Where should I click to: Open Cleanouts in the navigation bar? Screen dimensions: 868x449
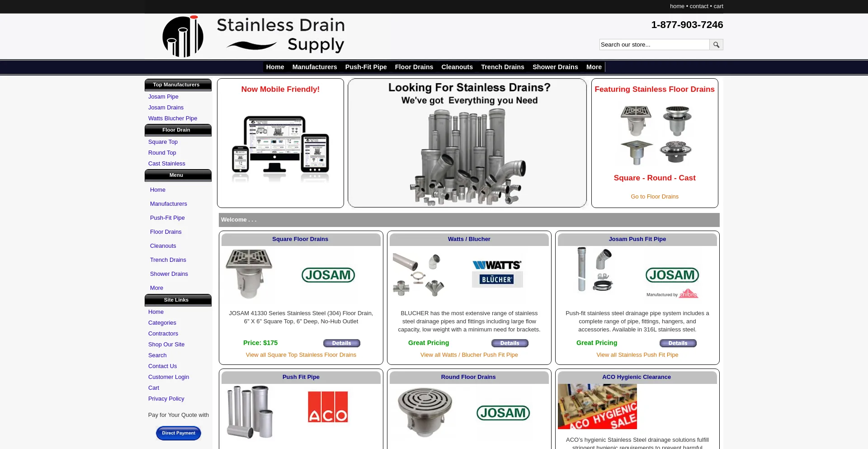point(457,67)
